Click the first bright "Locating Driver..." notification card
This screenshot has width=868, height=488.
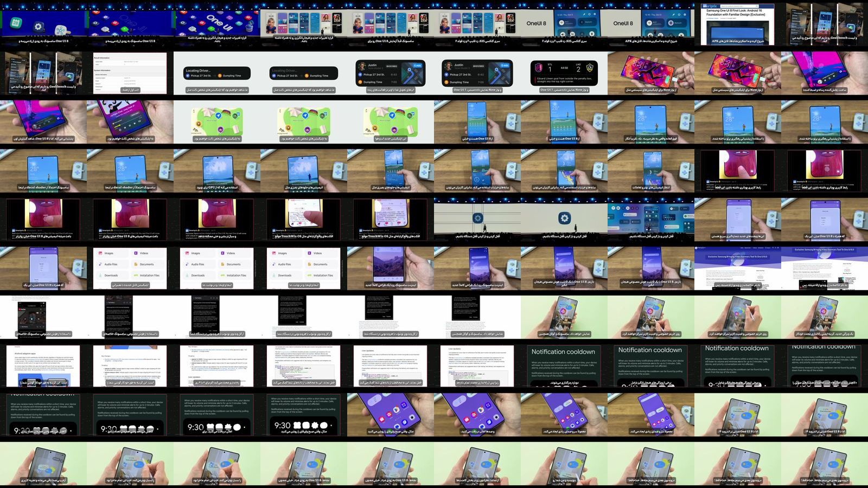point(217,73)
